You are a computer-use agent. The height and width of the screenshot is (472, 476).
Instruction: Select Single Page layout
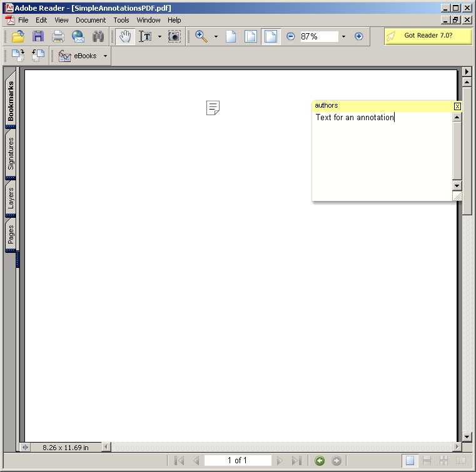(410, 461)
